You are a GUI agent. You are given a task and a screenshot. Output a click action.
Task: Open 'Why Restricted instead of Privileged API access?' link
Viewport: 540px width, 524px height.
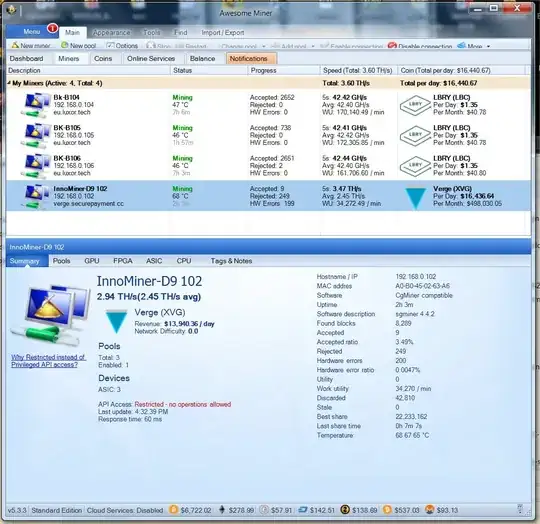pyautogui.click(x=48, y=361)
